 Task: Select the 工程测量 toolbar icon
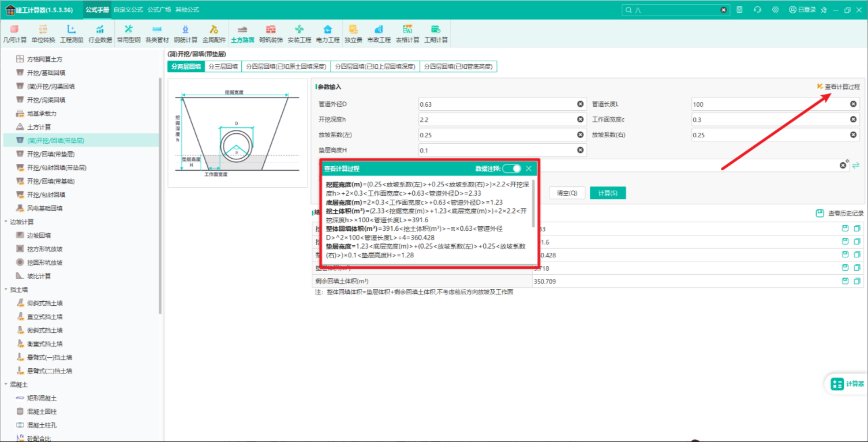click(x=72, y=34)
